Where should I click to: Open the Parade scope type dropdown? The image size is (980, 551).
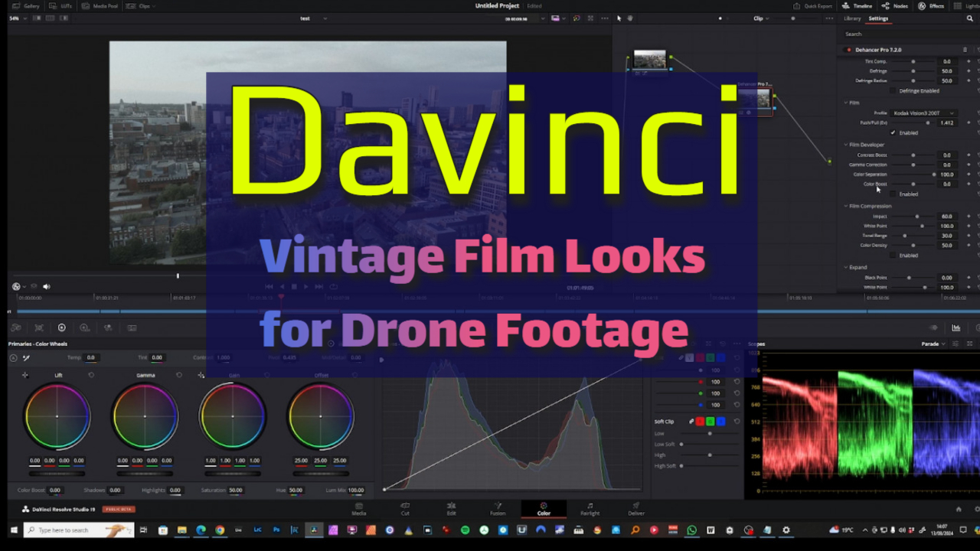[x=933, y=344]
